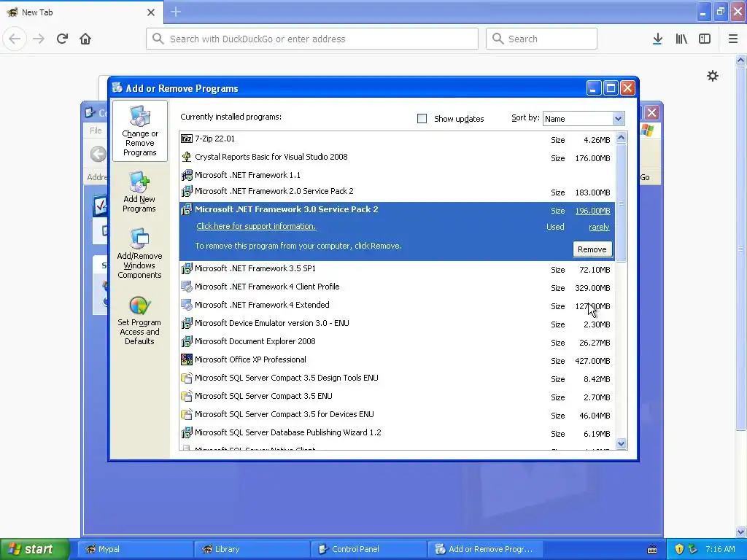Screen dimensions: 747x560
Task: Toggle the Show updates checkbox
Action: click(x=422, y=119)
